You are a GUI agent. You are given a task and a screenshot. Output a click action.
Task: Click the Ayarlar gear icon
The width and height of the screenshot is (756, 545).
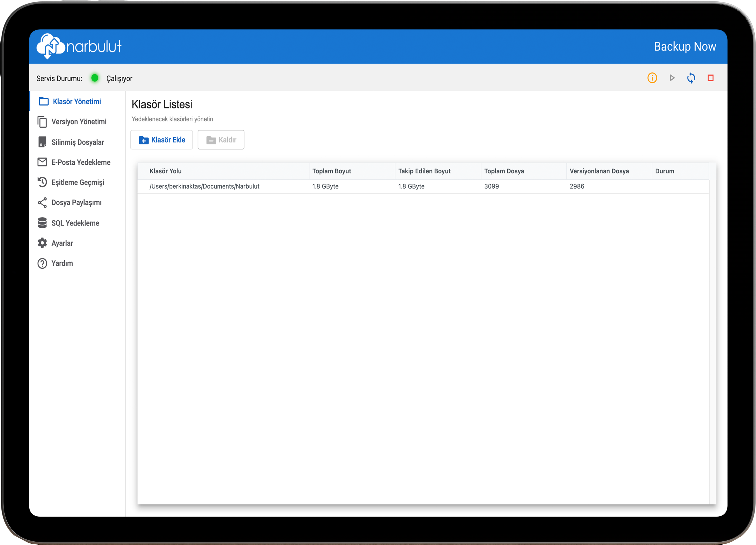42,243
